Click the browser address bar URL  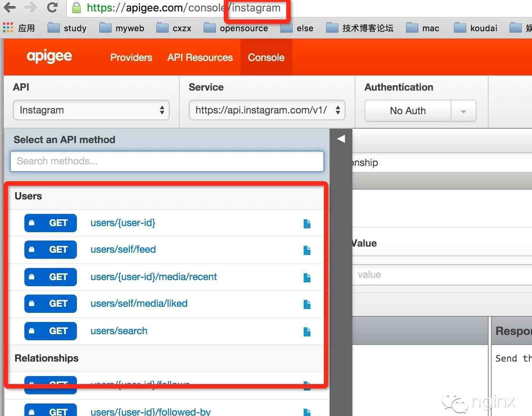pyautogui.click(x=184, y=8)
